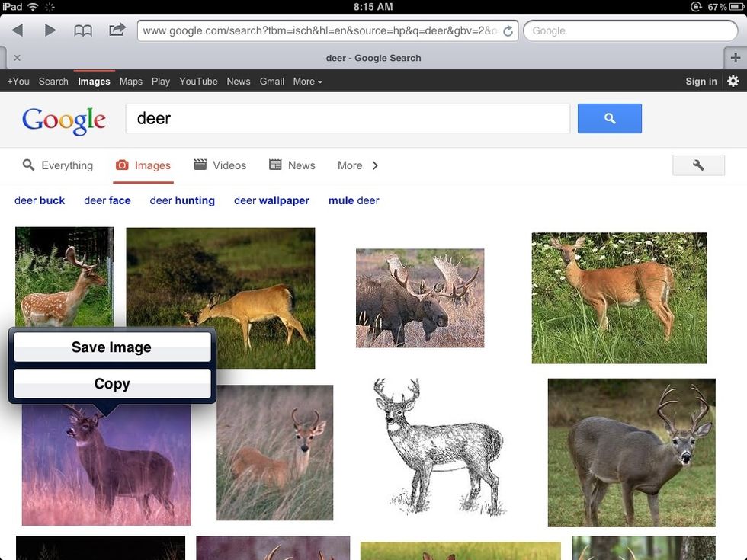The image size is (747, 560).
Task: Close the deer - Google Search tab
Action: point(17,58)
